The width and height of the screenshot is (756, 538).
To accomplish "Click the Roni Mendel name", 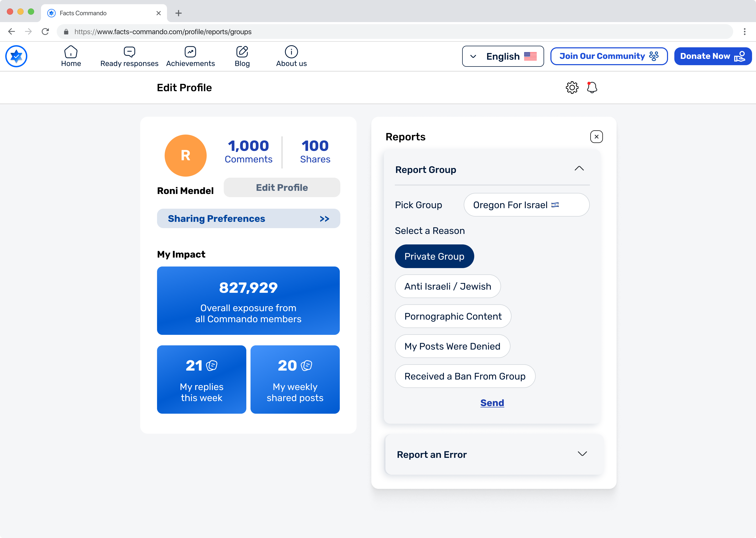I will 185,191.
